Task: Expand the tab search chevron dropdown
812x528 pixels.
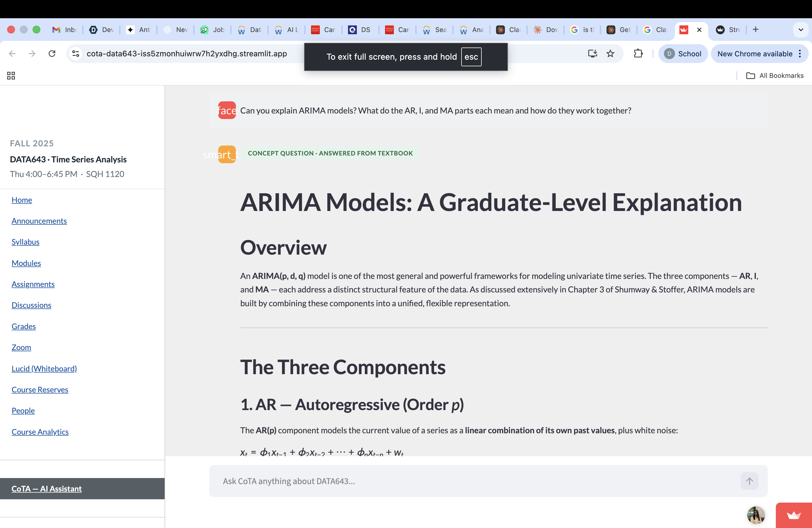Action: [x=801, y=30]
